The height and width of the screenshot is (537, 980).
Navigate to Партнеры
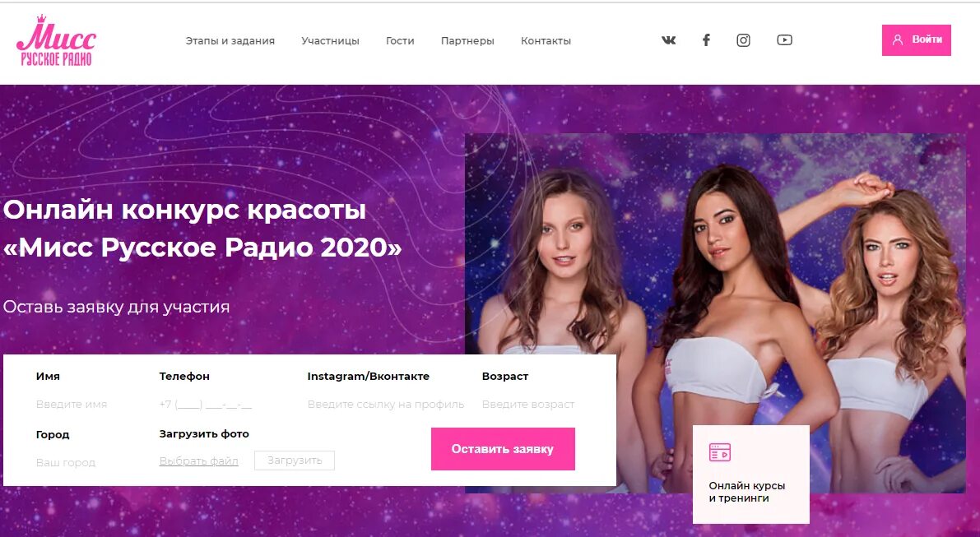467,40
